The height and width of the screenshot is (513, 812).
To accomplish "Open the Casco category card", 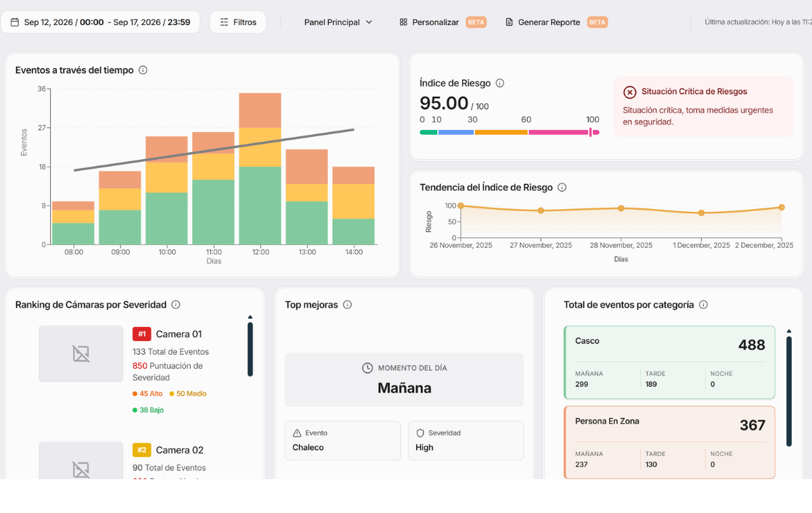I will click(x=669, y=363).
